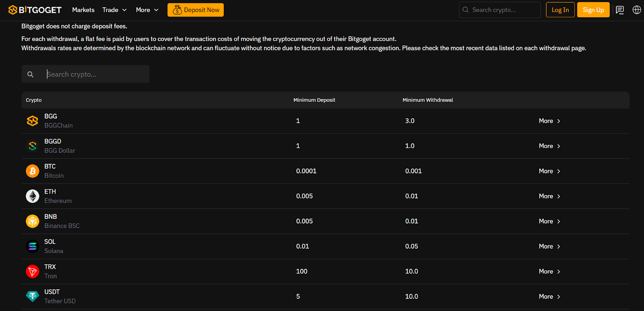Expand the More menu in navbar
Viewport: 644px width, 311px height.
point(147,10)
